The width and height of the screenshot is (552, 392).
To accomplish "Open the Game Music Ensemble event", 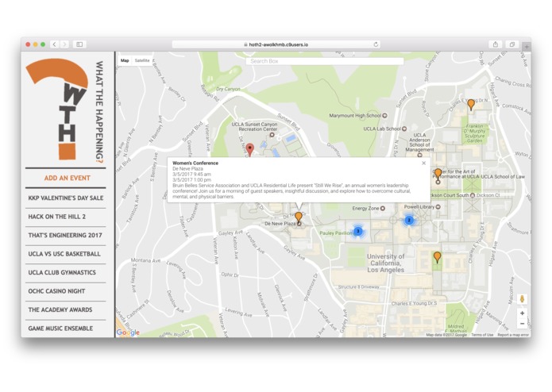I will click(66, 329).
